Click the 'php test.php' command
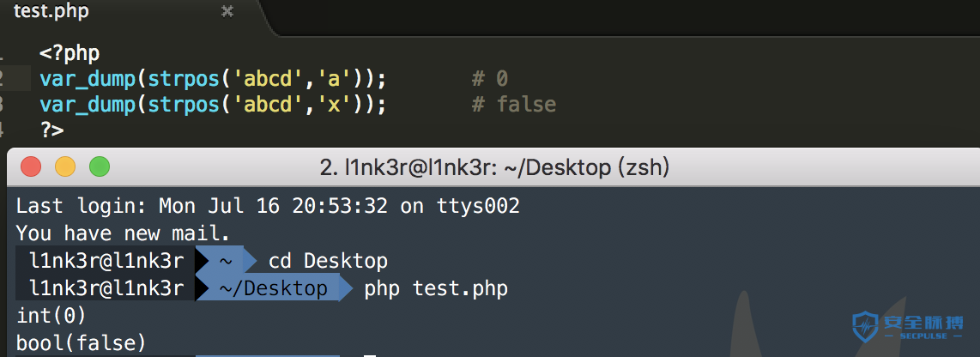Viewport: 980px width, 357px height. pos(436,289)
